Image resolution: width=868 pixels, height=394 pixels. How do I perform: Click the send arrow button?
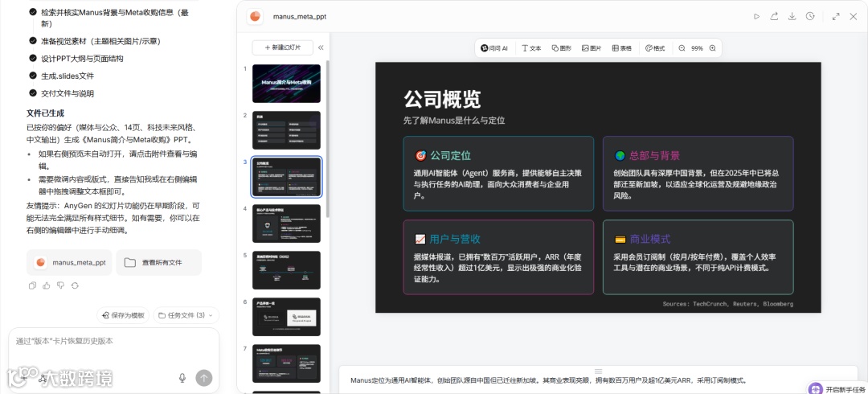[203, 378]
